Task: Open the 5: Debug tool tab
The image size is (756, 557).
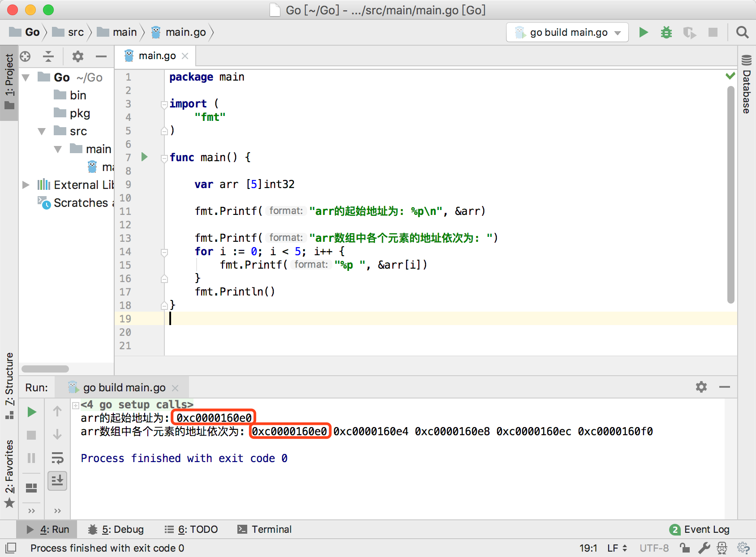Action: [x=116, y=529]
